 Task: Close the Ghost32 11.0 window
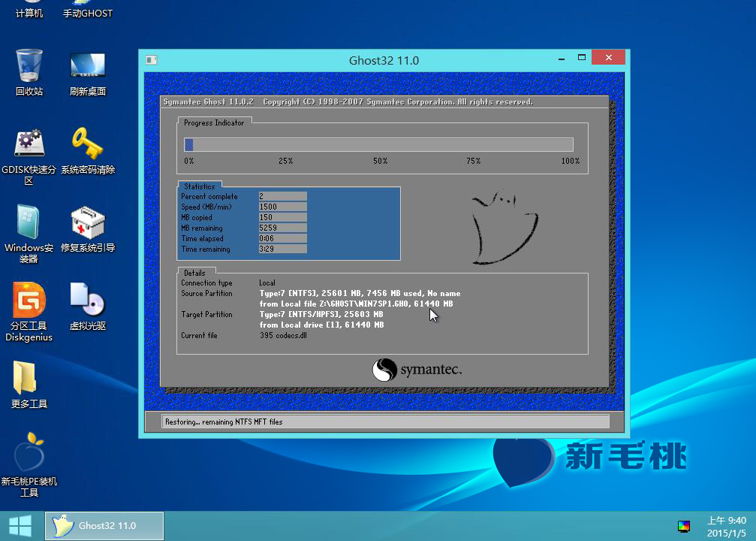[x=608, y=57]
